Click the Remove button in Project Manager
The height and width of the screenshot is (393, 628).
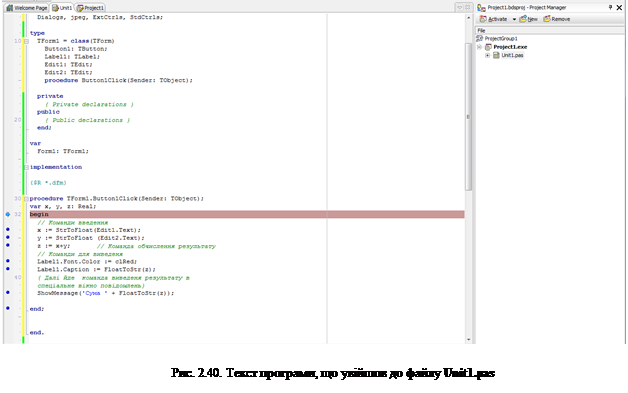pyautogui.click(x=557, y=19)
